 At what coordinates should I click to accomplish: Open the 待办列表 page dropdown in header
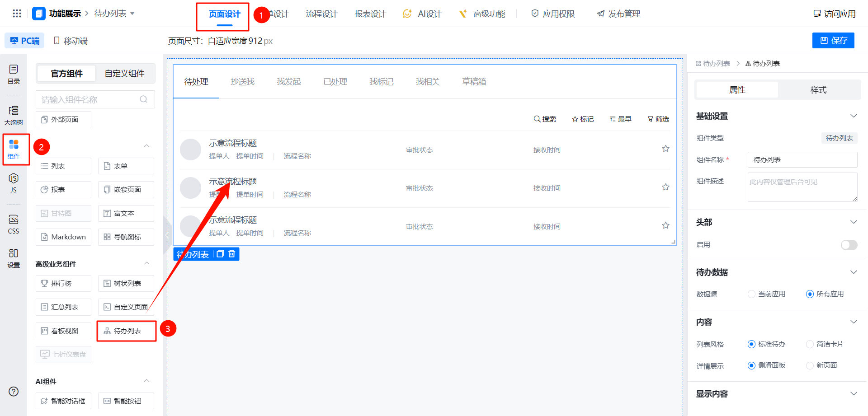point(115,14)
